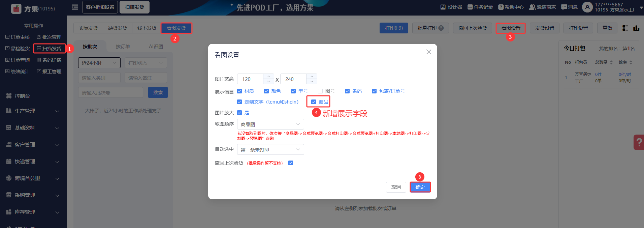Click the user avatar icon
The height and width of the screenshot is (228, 644).
click(587, 7)
